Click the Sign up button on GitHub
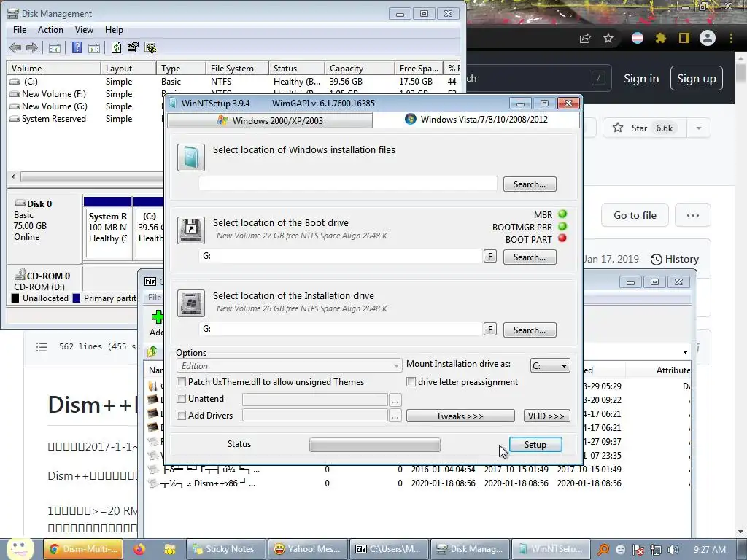Screen dimensions: 747x560 pyautogui.click(x=697, y=79)
